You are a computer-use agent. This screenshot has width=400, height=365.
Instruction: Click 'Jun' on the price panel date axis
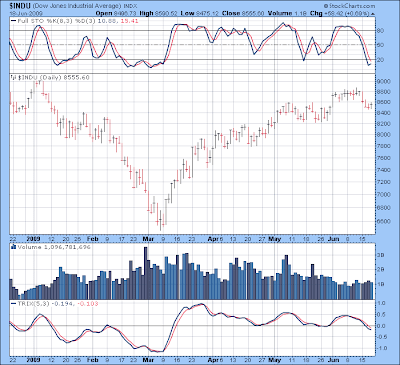334,239
